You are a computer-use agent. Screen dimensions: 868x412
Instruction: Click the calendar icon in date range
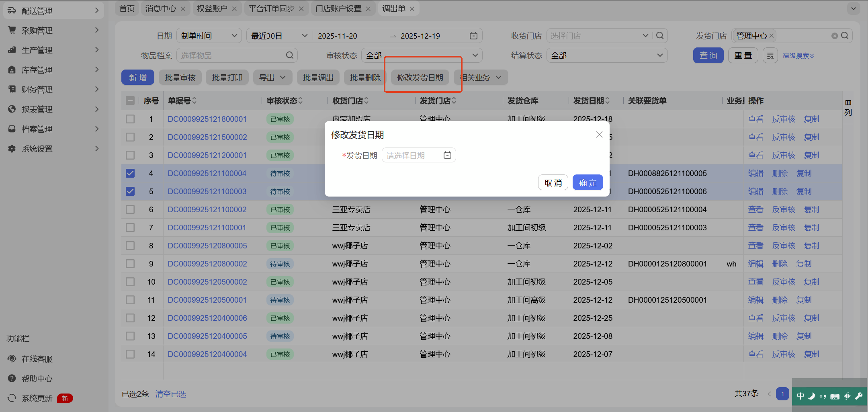tap(473, 36)
